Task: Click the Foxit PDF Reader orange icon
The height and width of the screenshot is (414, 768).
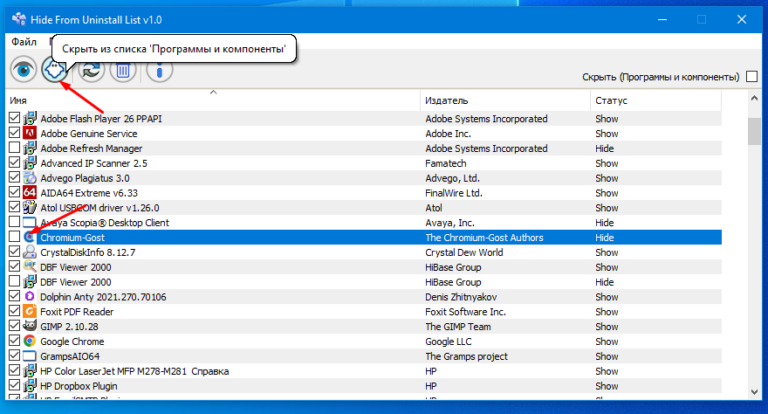Action: pyautogui.click(x=30, y=311)
